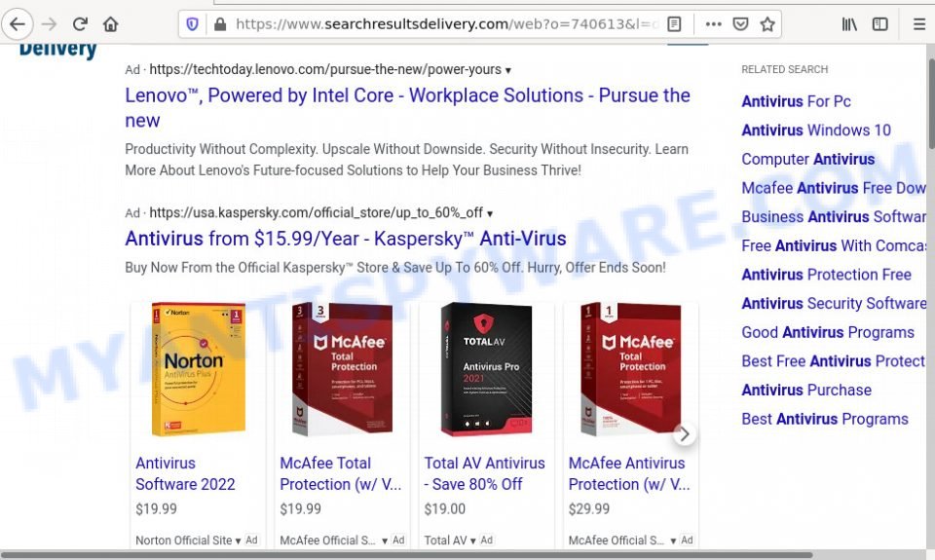Open the Firefox hamburger menu
Screen dimensions: 935x560
[x=918, y=23]
